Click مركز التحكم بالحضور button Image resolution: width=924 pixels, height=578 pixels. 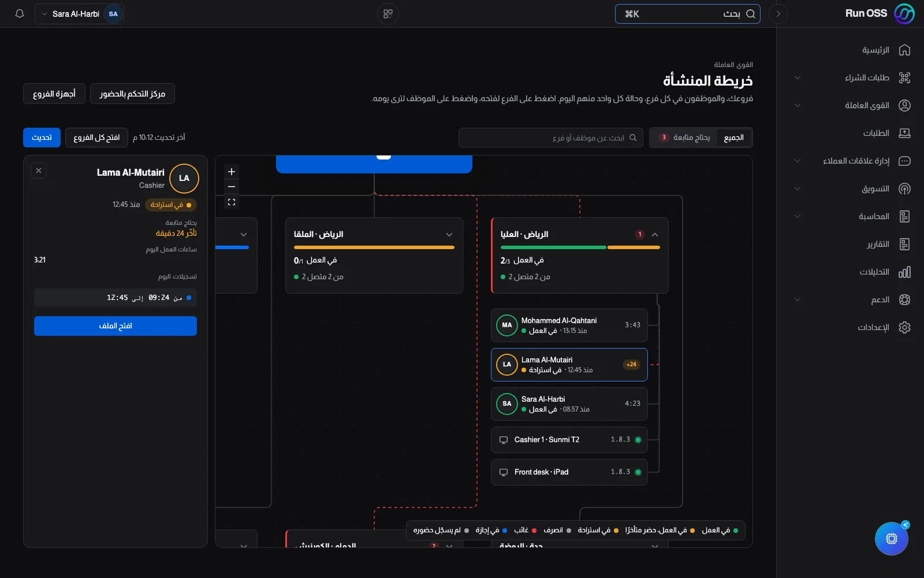tap(132, 94)
